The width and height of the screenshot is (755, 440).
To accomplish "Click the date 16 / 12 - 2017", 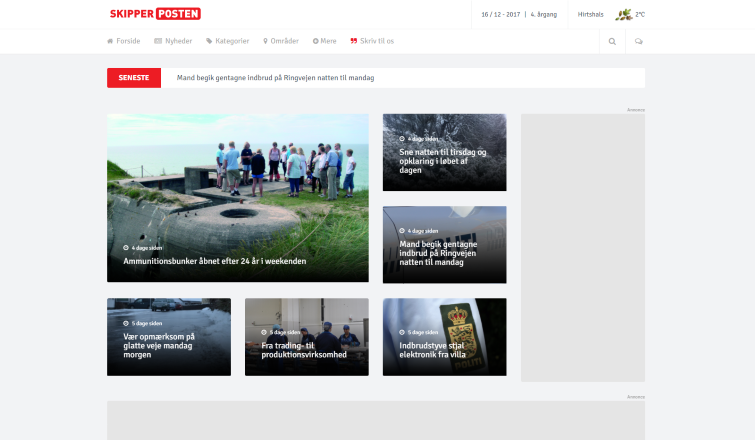I will (x=501, y=14).
